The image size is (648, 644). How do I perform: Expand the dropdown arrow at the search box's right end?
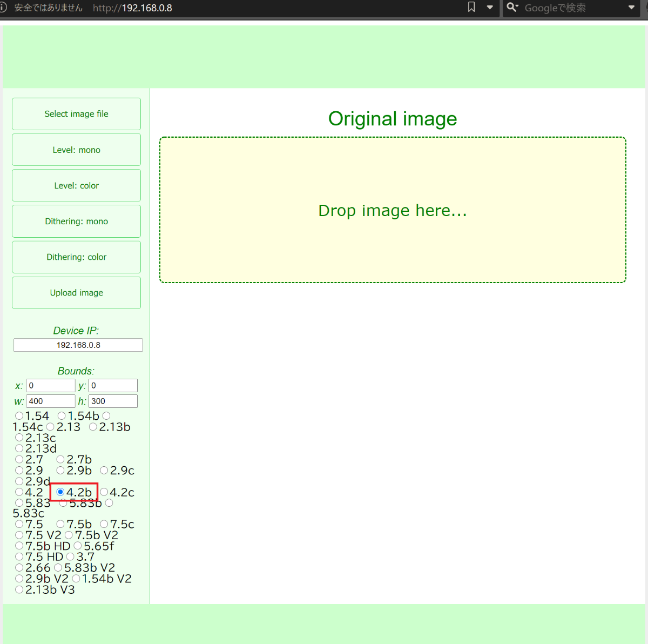click(631, 8)
